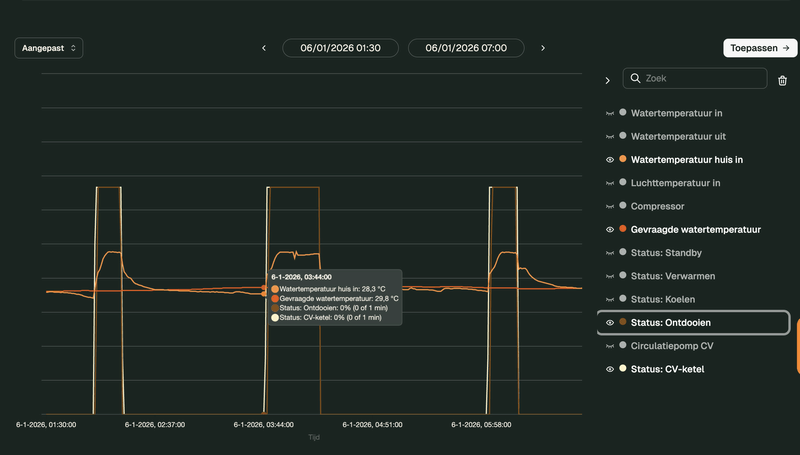Show the Watertemperatuur in series
Viewport: 800px width, 455px height.
(x=610, y=113)
